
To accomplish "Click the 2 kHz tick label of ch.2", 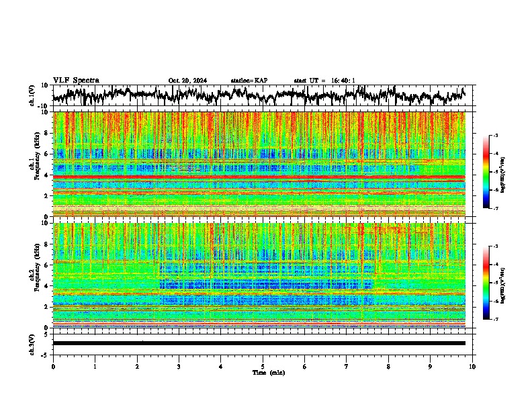I will coord(47,306).
